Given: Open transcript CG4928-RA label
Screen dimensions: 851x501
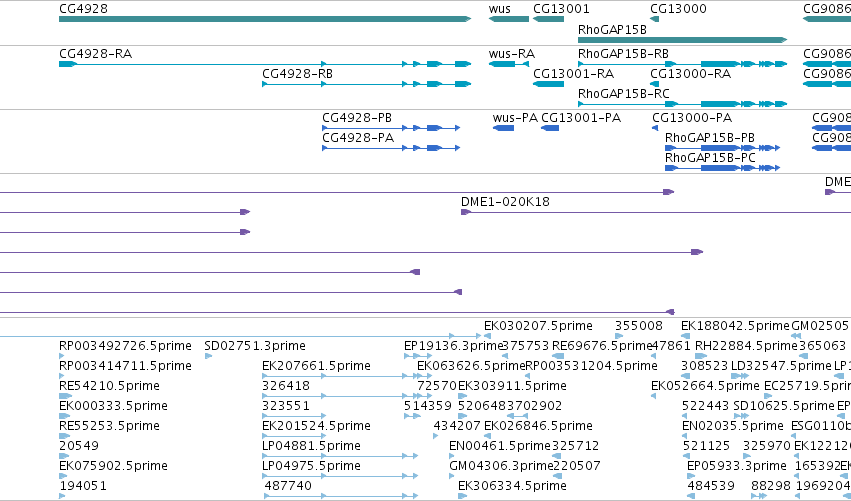Looking at the screenshot, I should pyautogui.click(x=96, y=54).
